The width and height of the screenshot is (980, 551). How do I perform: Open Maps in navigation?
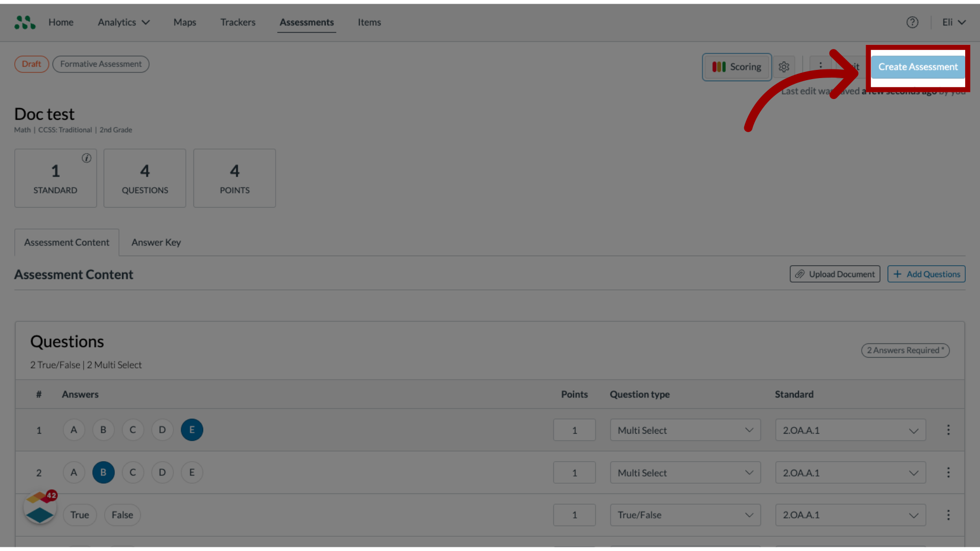[x=185, y=22]
